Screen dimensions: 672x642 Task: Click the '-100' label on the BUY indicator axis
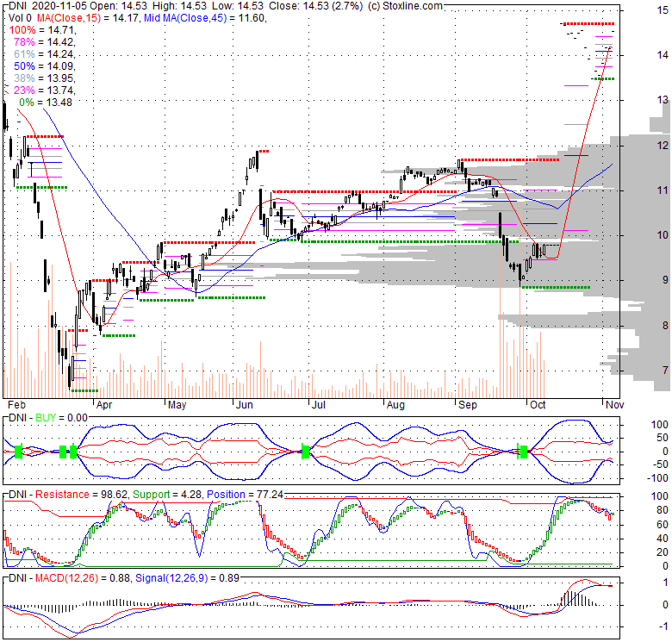[657, 478]
